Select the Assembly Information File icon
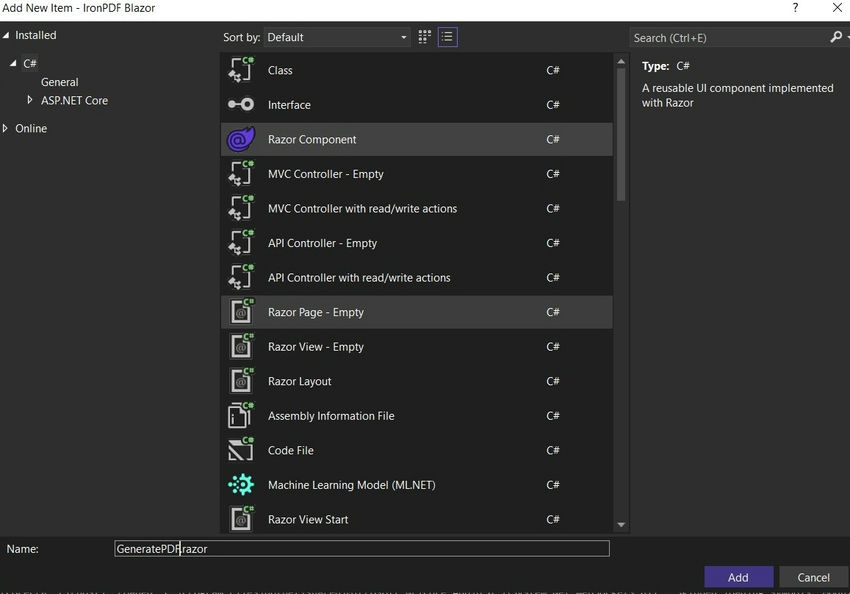The image size is (850, 594). point(241,415)
